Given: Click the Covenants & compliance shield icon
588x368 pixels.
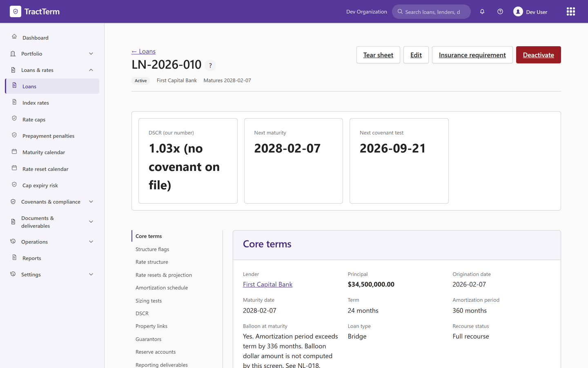Looking at the screenshot, I should pos(13,202).
